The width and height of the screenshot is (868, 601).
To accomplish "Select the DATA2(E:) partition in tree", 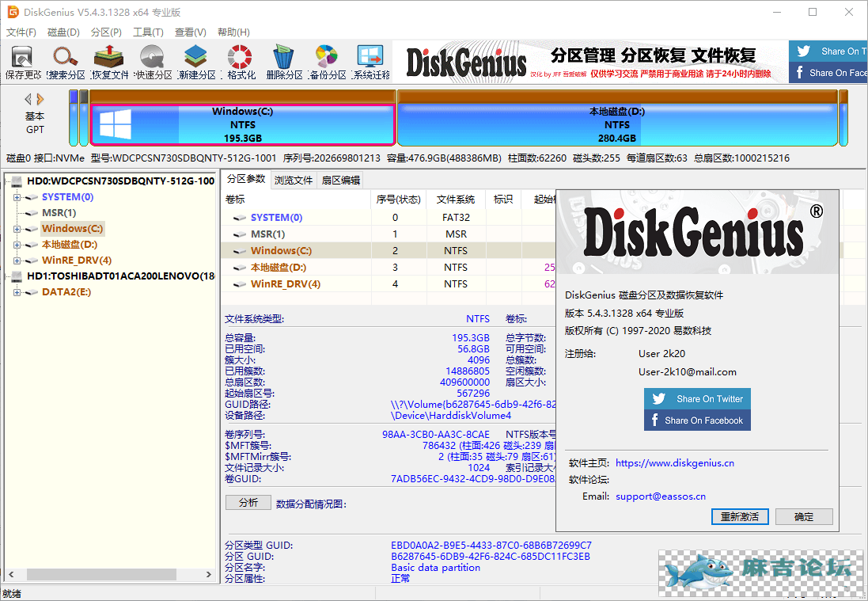I will tap(66, 292).
